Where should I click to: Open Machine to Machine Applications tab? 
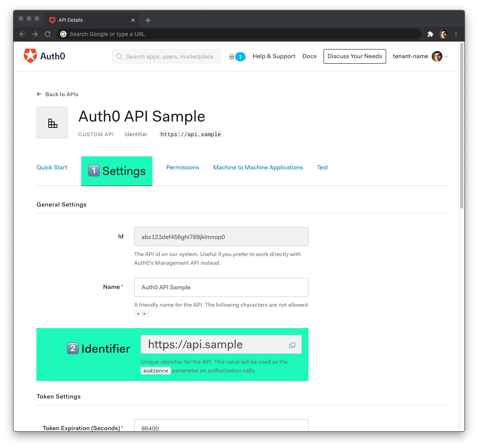(x=258, y=167)
